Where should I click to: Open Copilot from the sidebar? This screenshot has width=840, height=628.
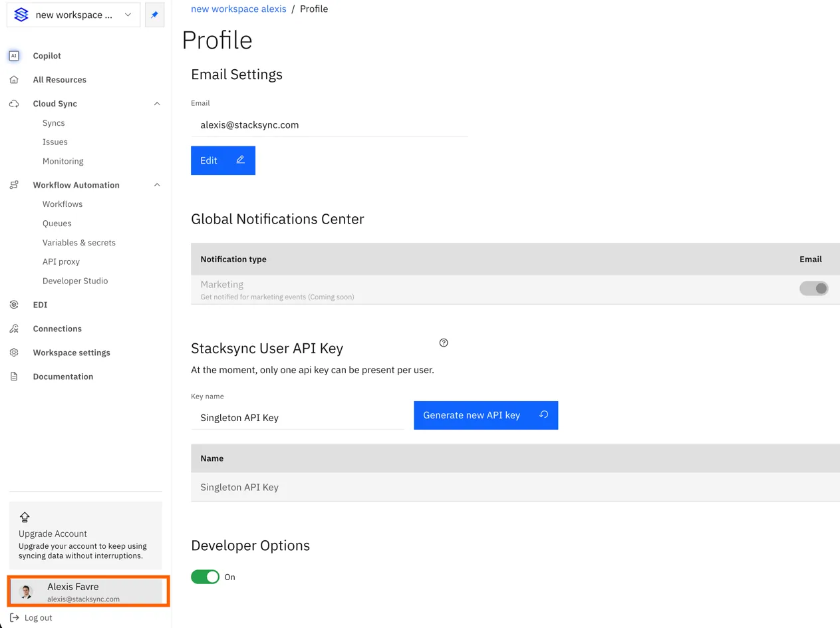click(x=47, y=56)
